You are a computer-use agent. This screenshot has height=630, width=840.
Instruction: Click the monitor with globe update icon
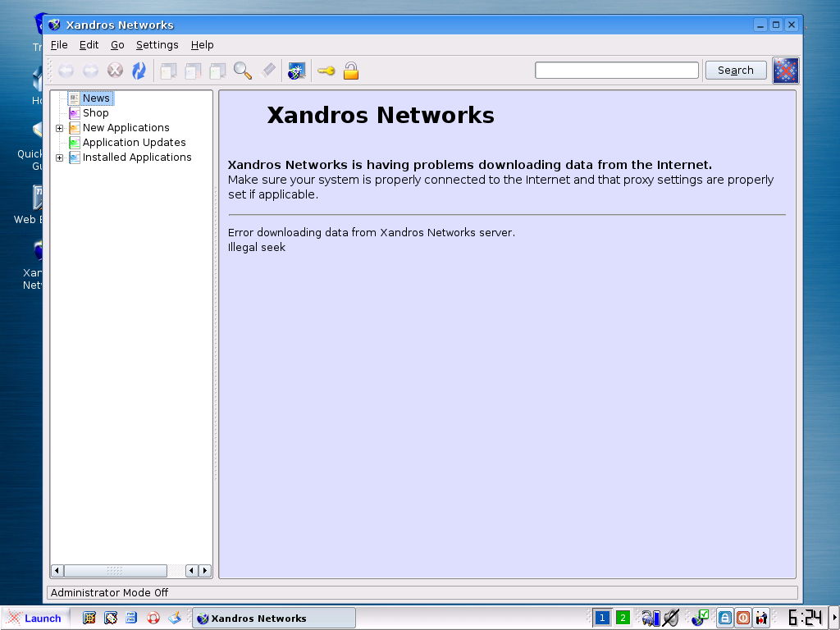[296, 71]
